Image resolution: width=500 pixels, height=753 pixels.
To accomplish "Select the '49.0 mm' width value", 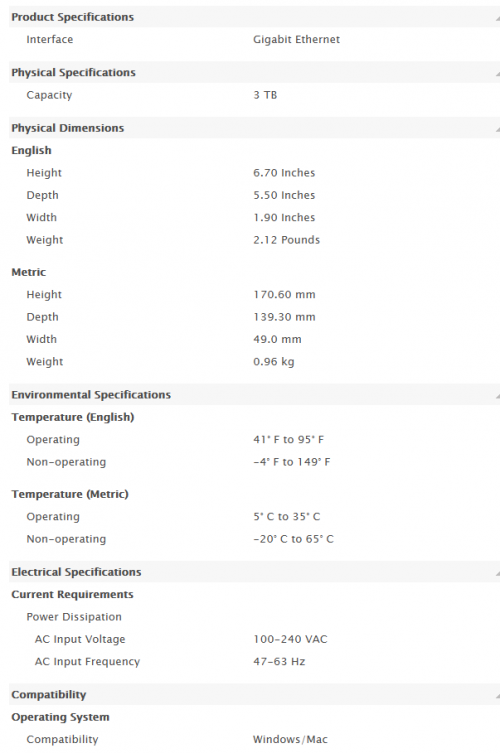I will click(x=277, y=340).
